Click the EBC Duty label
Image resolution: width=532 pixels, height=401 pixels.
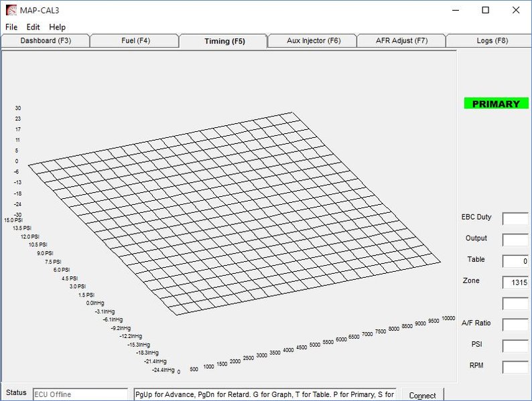pyautogui.click(x=476, y=217)
